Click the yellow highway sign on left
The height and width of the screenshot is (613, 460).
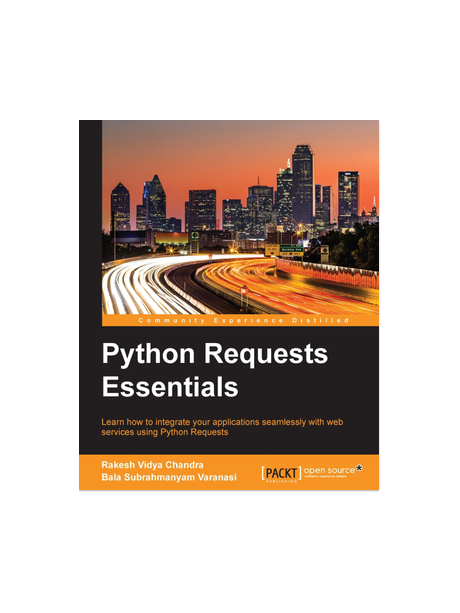(x=272, y=250)
